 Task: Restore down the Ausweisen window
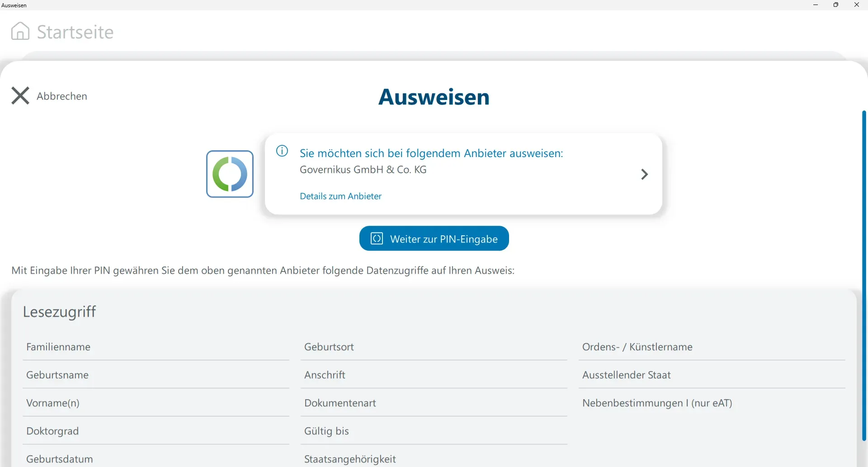point(836,5)
